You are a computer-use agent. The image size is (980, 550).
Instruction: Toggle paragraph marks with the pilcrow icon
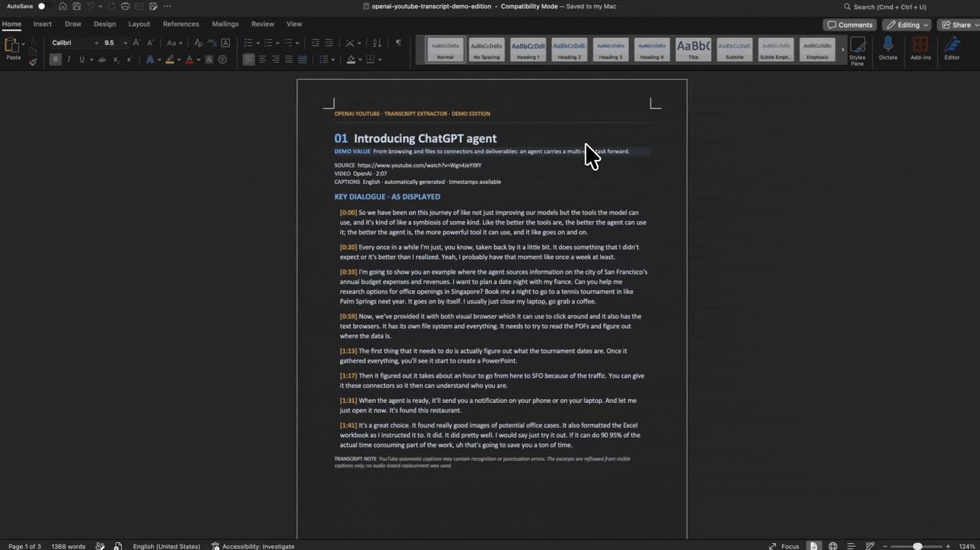pyautogui.click(x=398, y=43)
